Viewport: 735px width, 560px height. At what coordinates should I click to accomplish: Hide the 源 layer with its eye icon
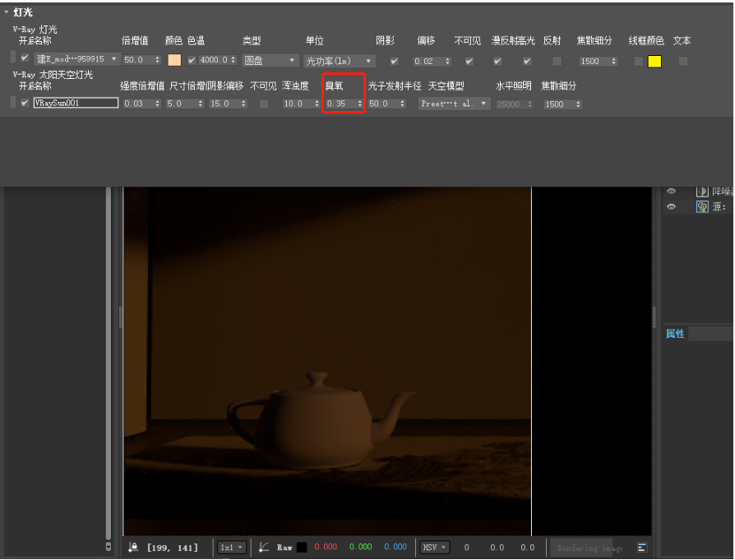click(x=671, y=206)
